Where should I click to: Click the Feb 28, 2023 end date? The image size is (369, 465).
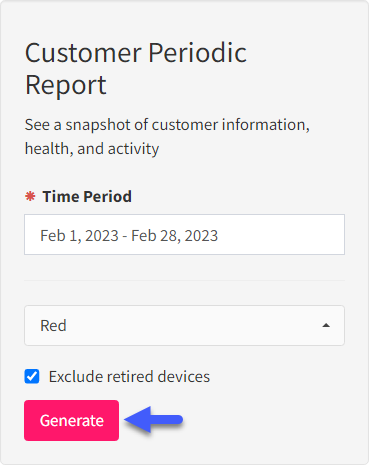(x=175, y=236)
